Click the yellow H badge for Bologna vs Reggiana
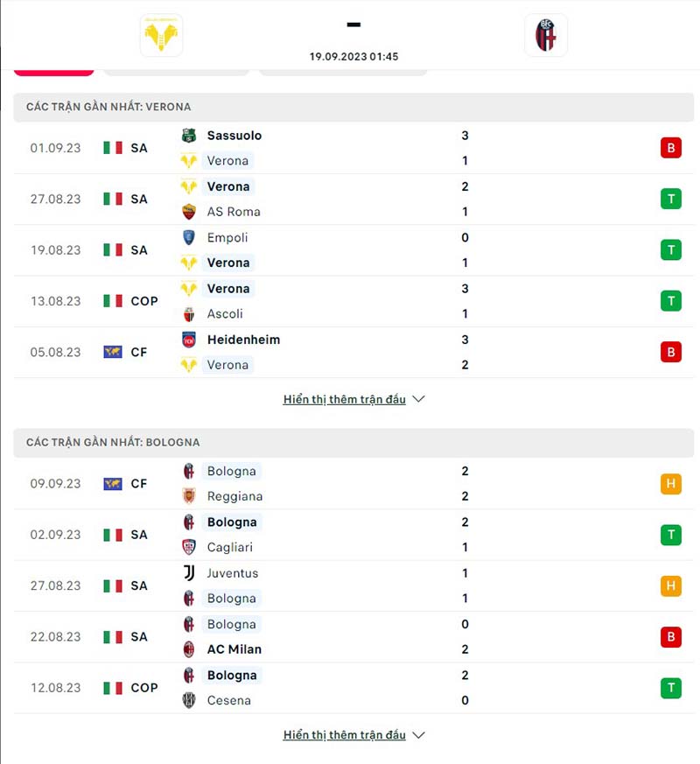700x764 pixels. click(670, 483)
